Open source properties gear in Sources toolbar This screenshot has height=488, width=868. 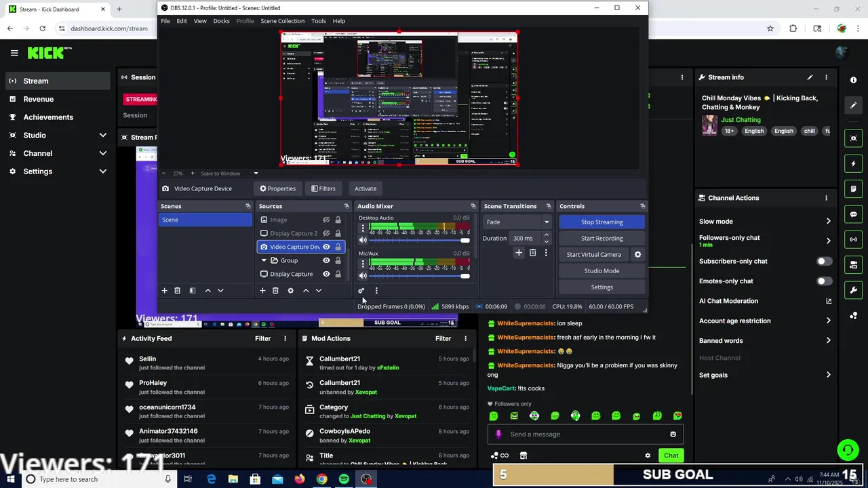click(291, 290)
